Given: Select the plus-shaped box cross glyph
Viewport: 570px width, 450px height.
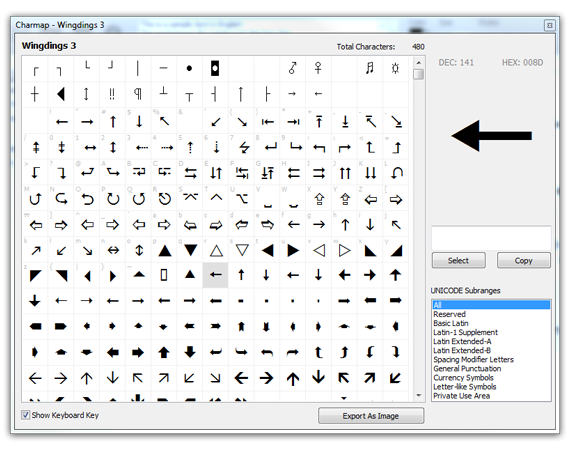Looking at the screenshot, I should pyautogui.click(x=35, y=94).
